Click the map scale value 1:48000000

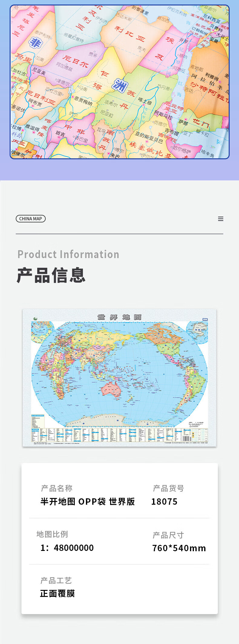67,548
